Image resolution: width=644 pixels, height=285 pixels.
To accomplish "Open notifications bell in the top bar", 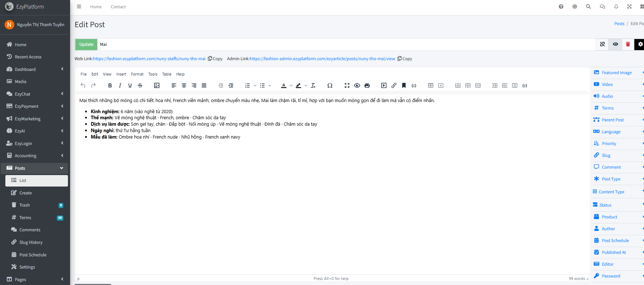I will (616, 6).
